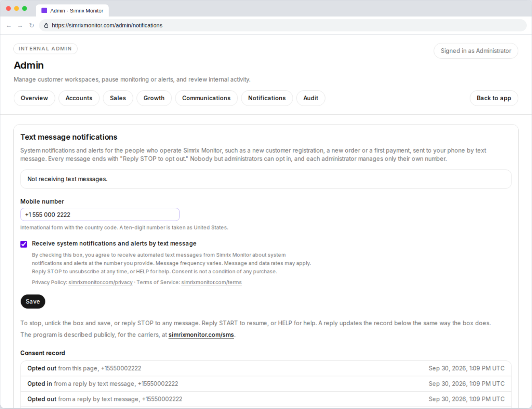Click the 'Text message notifications' heading

(x=69, y=137)
